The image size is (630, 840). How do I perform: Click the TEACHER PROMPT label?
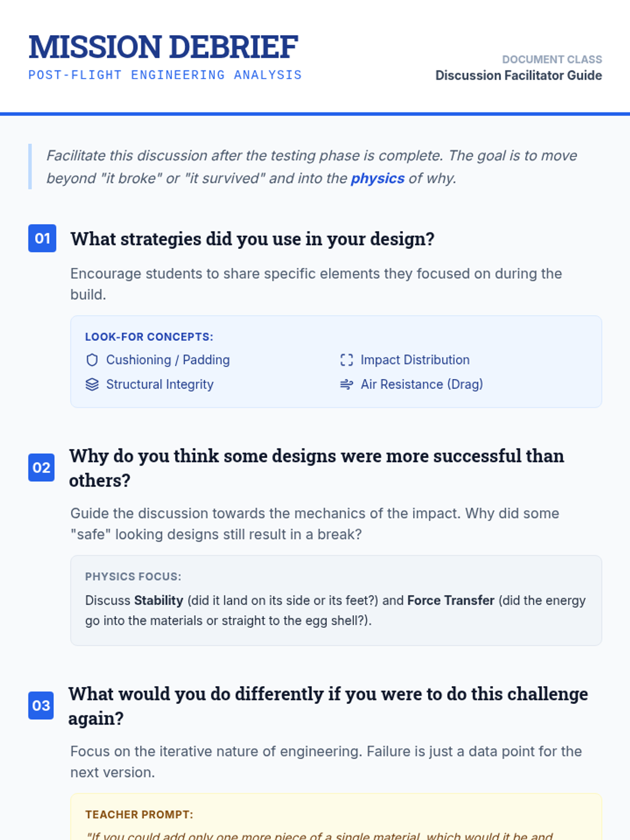(139, 814)
